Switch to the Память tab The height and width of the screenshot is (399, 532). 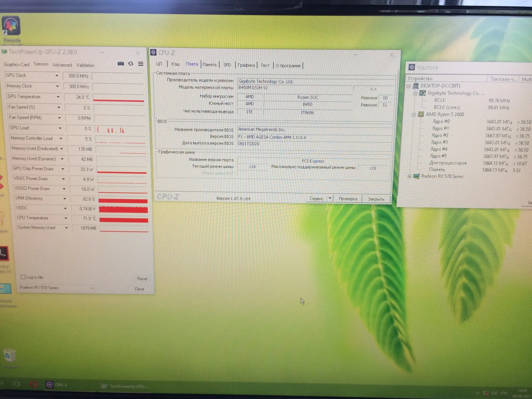210,65
